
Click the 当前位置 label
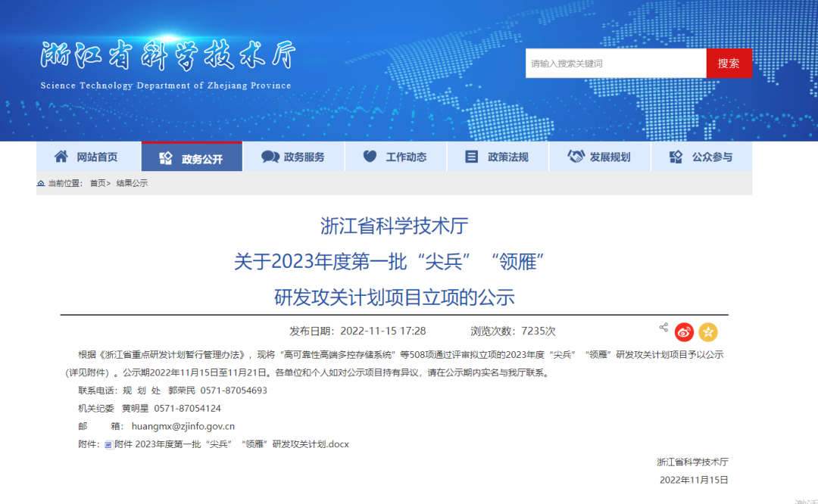64,183
